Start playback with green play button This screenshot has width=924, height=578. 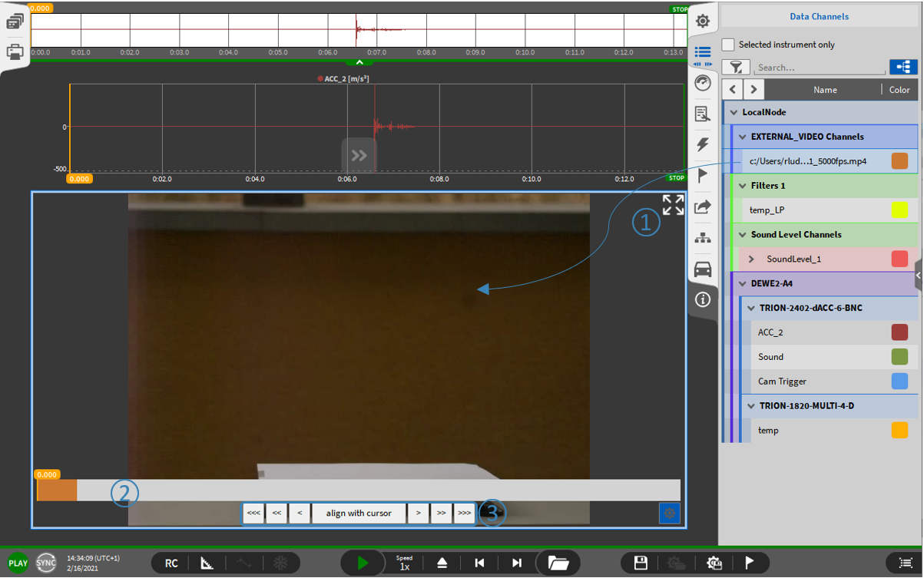(363, 563)
